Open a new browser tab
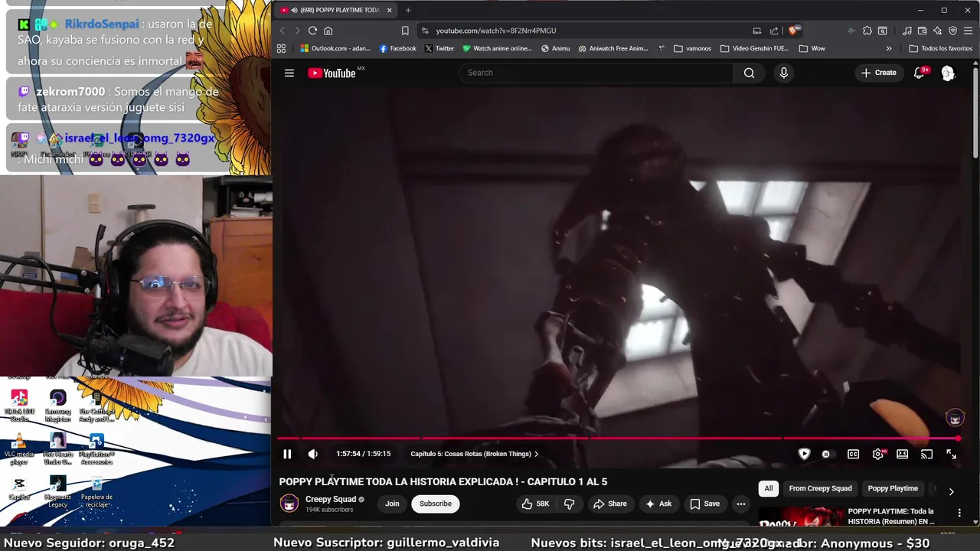This screenshot has height=551, width=980. point(408,10)
